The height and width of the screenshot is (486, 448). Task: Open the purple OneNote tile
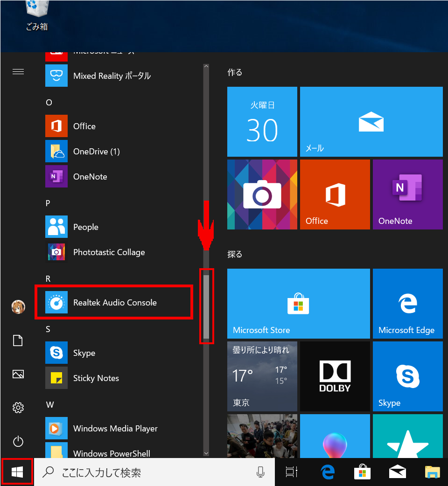[x=408, y=194]
